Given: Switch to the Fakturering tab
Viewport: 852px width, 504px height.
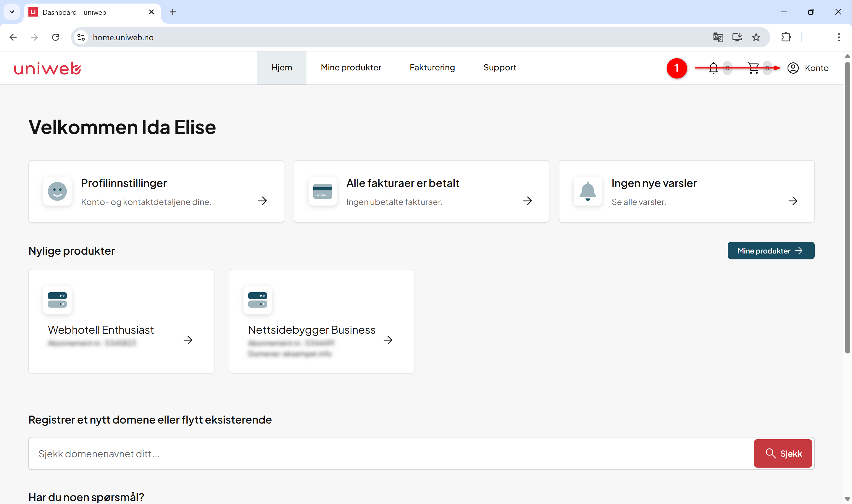Looking at the screenshot, I should 432,68.
